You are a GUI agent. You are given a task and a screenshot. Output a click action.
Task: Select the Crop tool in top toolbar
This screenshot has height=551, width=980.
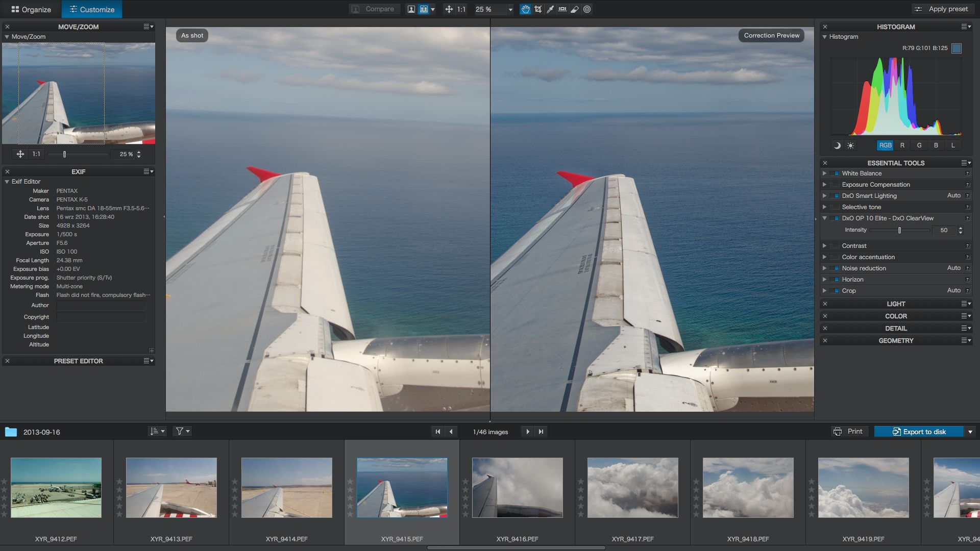coord(538,9)
